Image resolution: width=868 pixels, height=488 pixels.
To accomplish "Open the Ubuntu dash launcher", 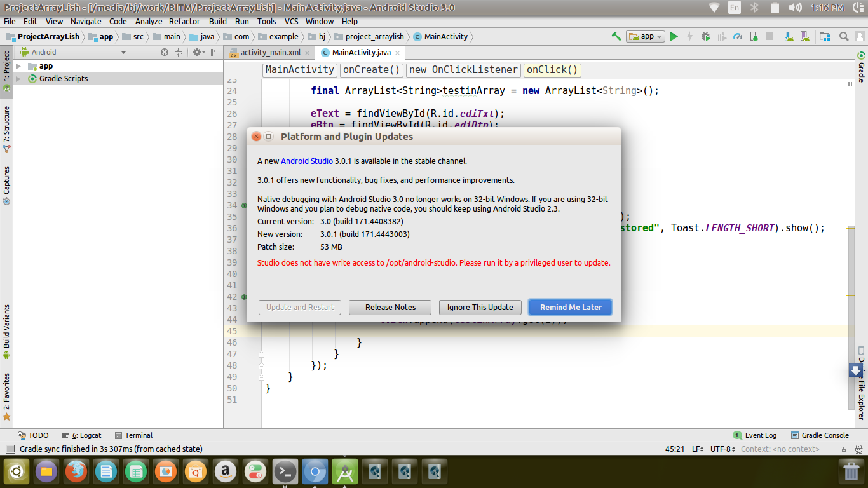I will pyautogui.click(x=17, y=472).
